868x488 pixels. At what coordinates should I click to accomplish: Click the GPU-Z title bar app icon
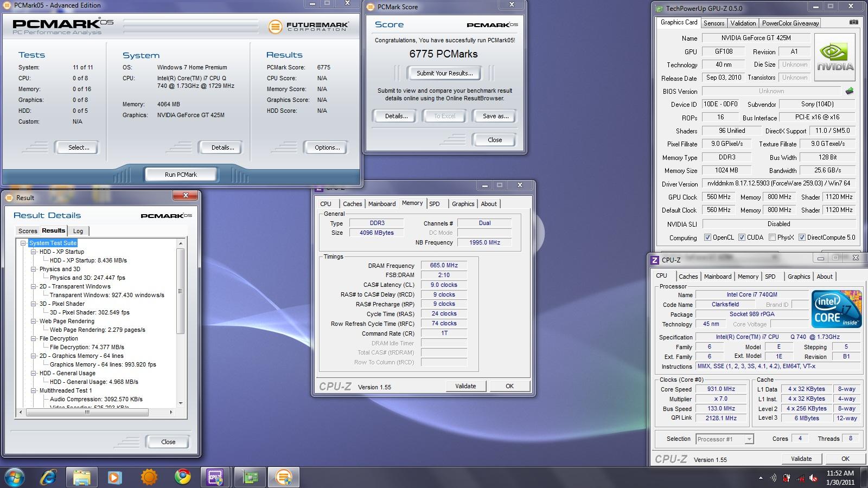pyautogui.click(x=659, y=8)
